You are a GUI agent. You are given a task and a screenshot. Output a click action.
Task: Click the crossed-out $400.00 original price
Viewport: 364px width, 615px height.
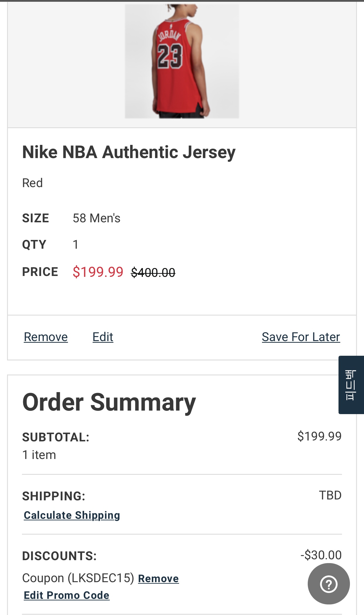point(153,272)
